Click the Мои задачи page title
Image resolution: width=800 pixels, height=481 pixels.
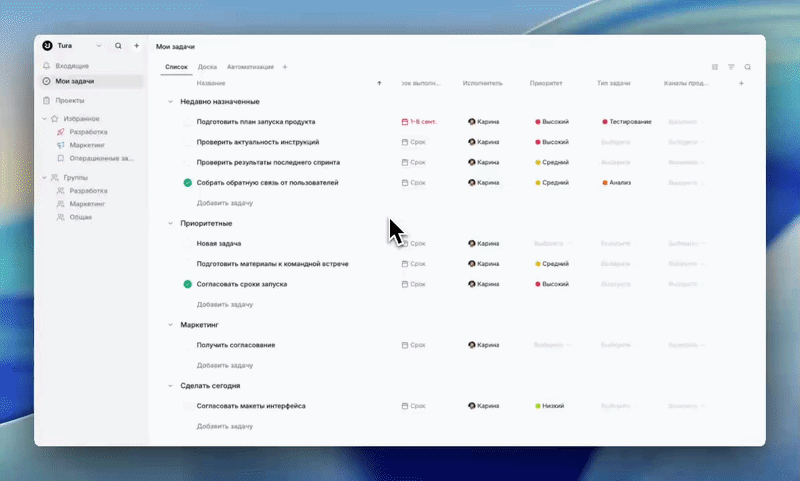tap(175, 46)
